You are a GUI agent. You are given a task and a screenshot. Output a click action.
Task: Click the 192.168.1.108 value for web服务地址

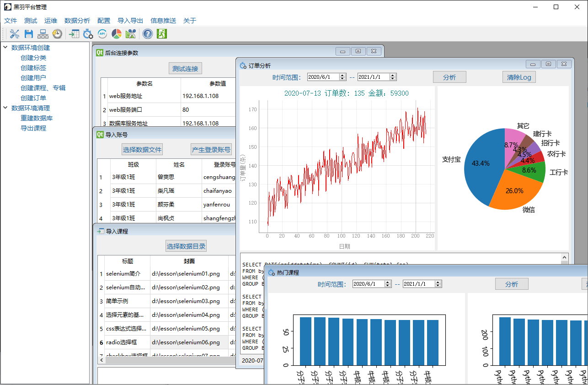pyautogui.click(x=208, y=96)
